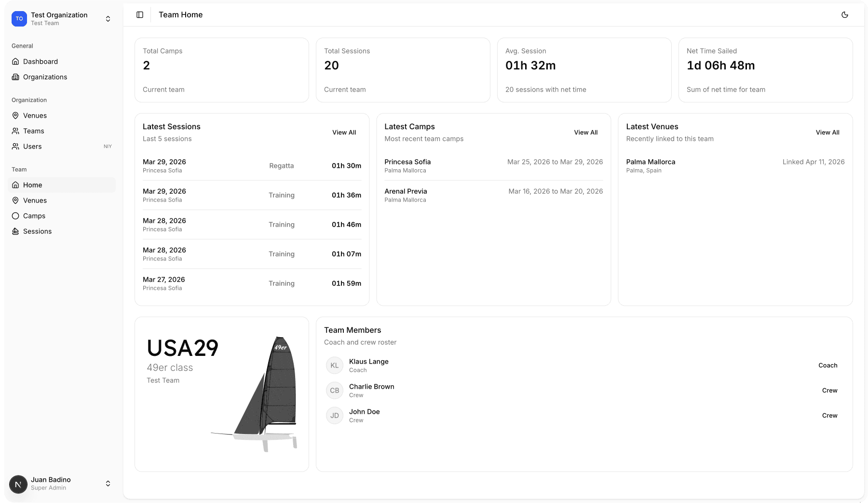The width and height of the screenshot is (868, 503).
Task: Open the Palma Mallorca venue
Action: tap(735, 166)
